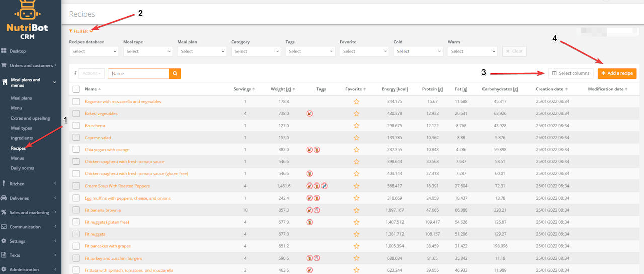Image resolution: width=644 pixels, height=274 pixels.
Task: Check the Baked vegetables row checkbox
Action: pos(76,114)
